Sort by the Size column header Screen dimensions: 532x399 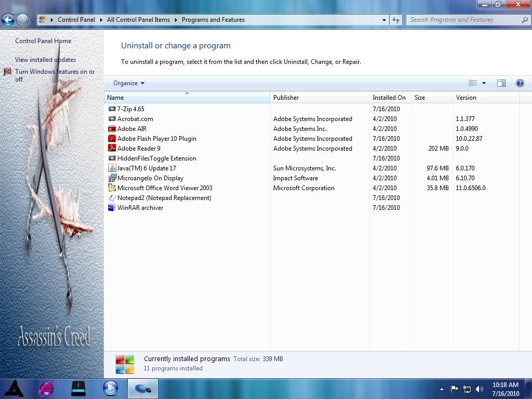(x=432, y=97)
